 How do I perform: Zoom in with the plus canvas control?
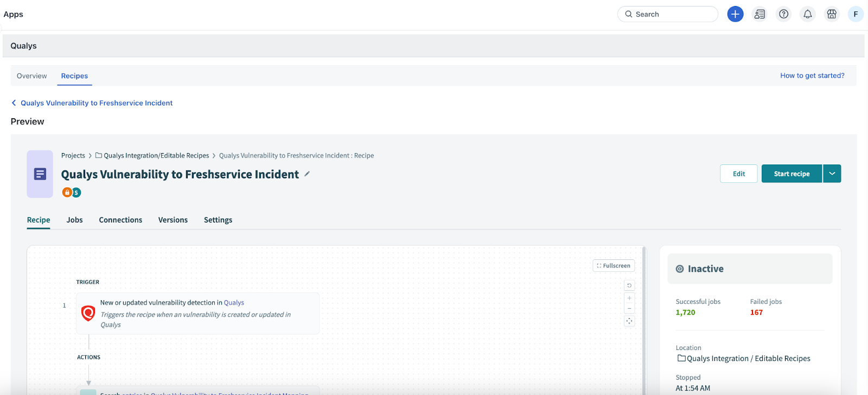point(629,298)
